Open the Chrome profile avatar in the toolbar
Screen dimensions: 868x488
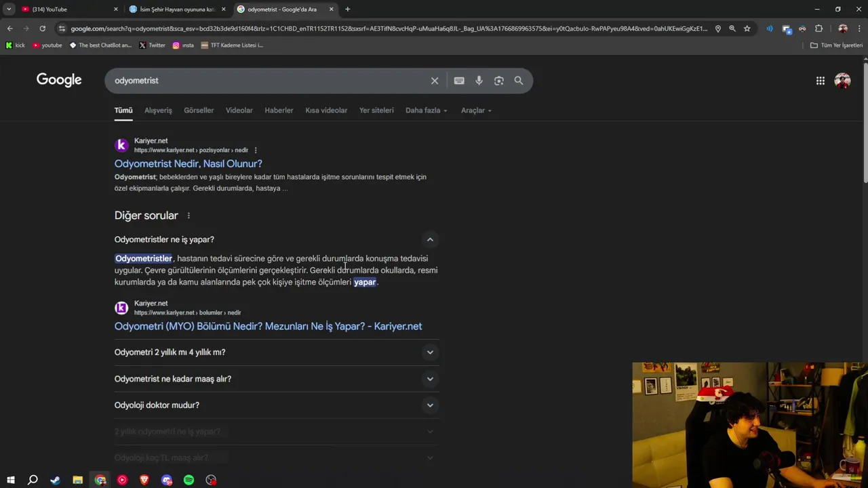tap(843, 28)
